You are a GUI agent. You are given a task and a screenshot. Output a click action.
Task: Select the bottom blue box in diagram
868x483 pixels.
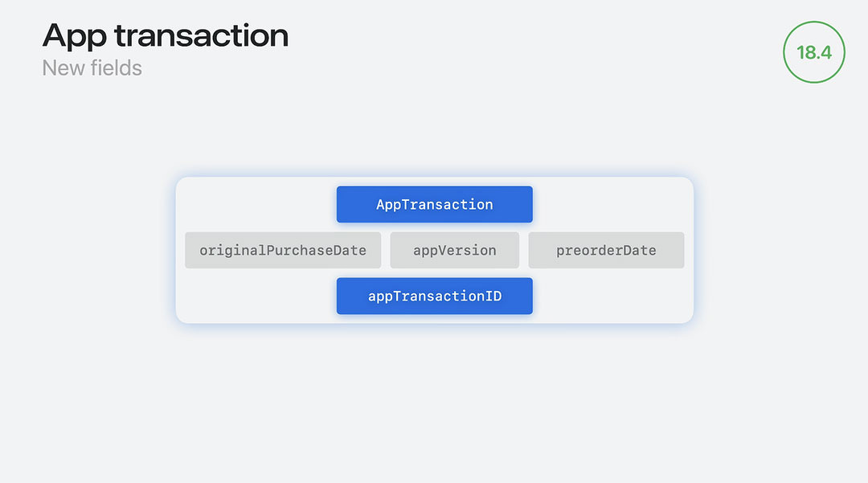click(x=435, y=296)
